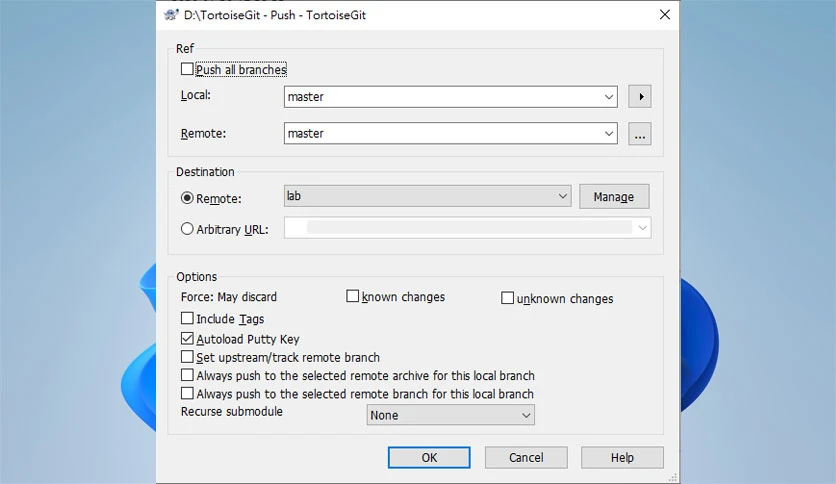
Task: Enable the Push all branches checkbox
Action: [x=187, y=69]
